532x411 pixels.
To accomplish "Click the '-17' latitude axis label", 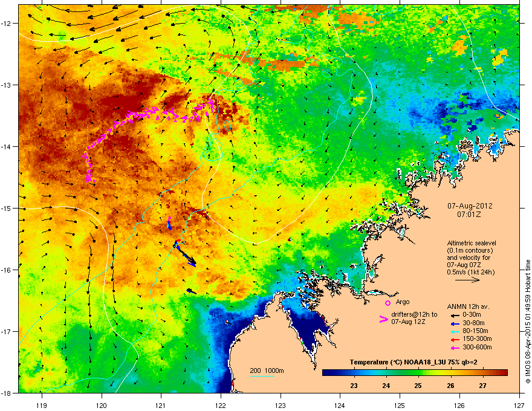I will (7, 331).
